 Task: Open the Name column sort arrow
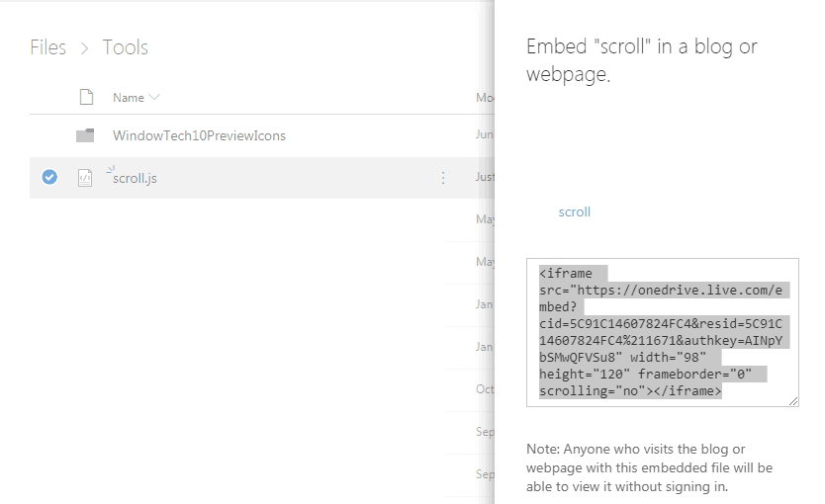pyautogui.click(x=154, y=97)
